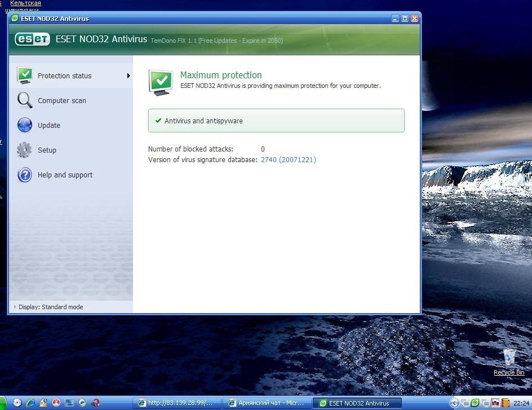This screenshot has width=532, height=410.
Task: Click ESET tray icon in system tray
Action: (475, 403)
